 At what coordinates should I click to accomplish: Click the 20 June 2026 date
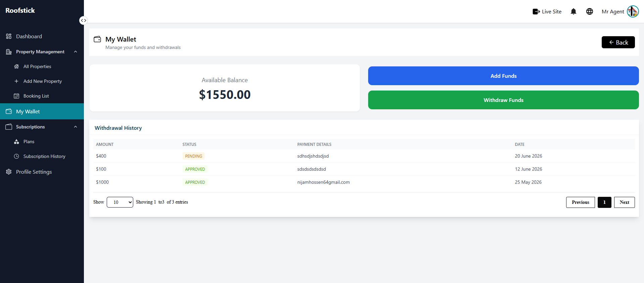tap(529, 156)
